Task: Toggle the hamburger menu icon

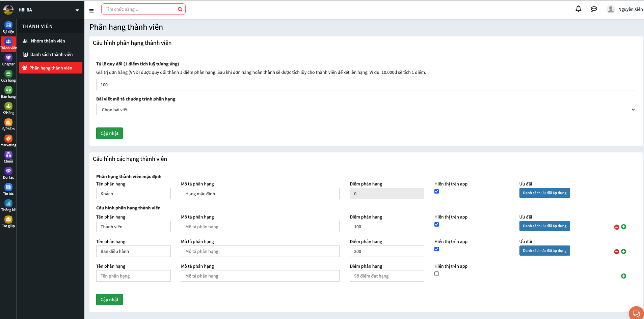Action: [x=91, y=11]
